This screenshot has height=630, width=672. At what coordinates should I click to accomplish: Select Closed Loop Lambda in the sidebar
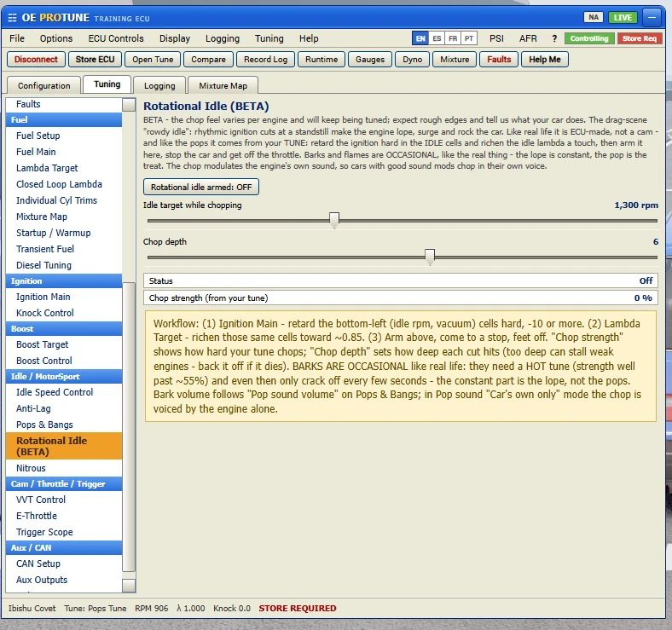coord(64,184)
